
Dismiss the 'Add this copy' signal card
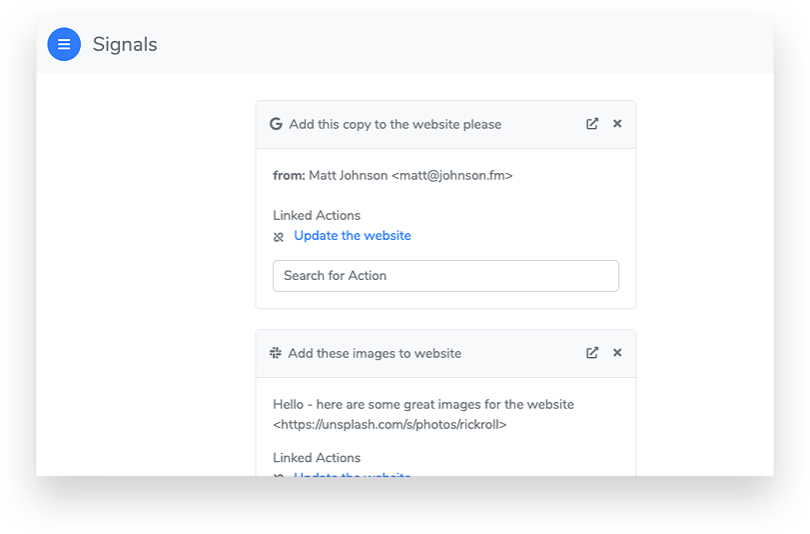[x=617, y=124]
